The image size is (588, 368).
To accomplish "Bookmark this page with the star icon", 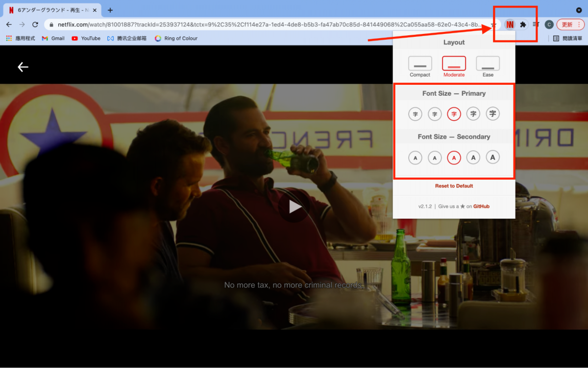I will point(494,25).
